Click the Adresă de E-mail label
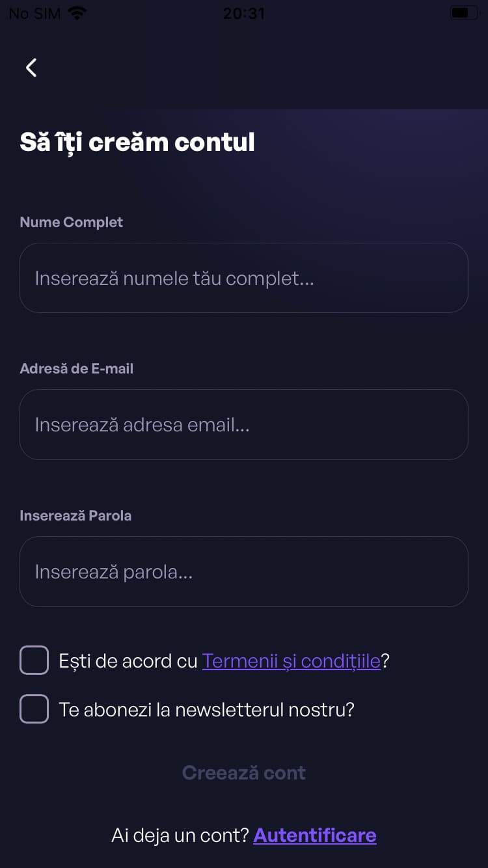Screen dimensions: 488x868 pyautogui.click(x=77, y=368)
